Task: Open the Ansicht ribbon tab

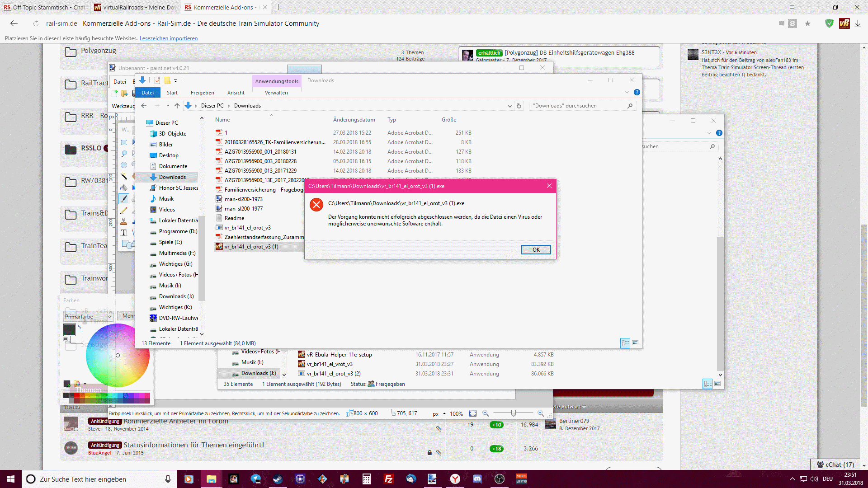Action: [x=236, y=93]
